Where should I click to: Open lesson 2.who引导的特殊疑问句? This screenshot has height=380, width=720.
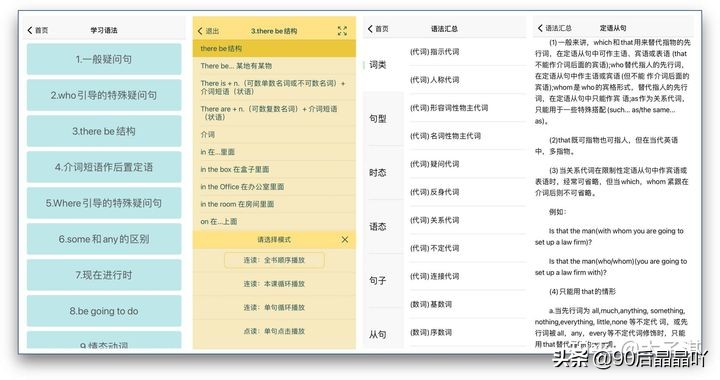click(x=104, y=95)
